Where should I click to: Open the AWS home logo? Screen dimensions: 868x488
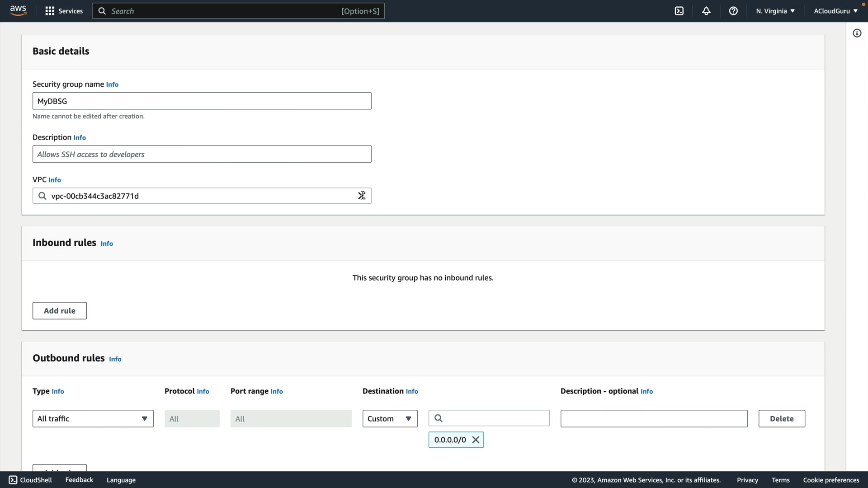coord(18,10)
